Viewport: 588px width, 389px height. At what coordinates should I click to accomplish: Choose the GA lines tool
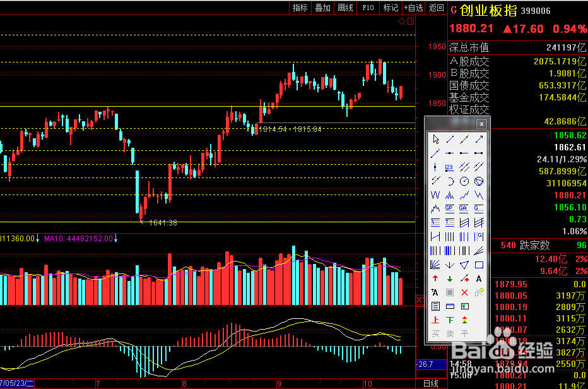coord(464,209)
